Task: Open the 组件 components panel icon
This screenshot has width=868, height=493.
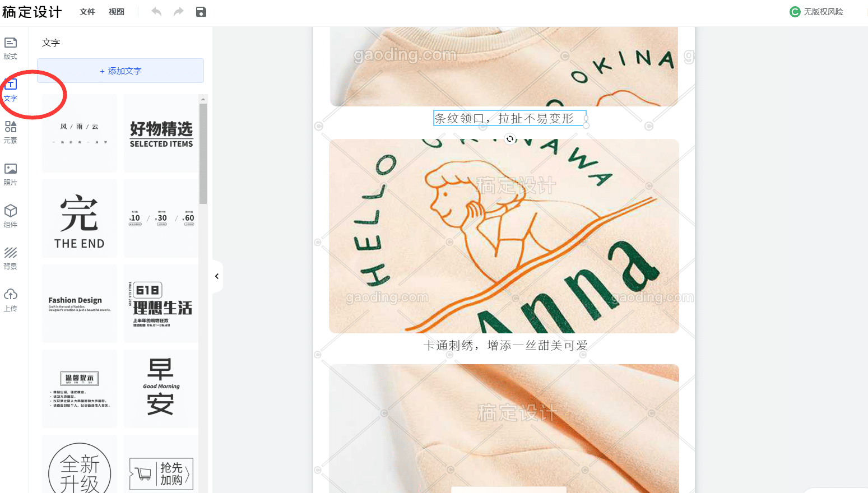Action: coord(11,211)
